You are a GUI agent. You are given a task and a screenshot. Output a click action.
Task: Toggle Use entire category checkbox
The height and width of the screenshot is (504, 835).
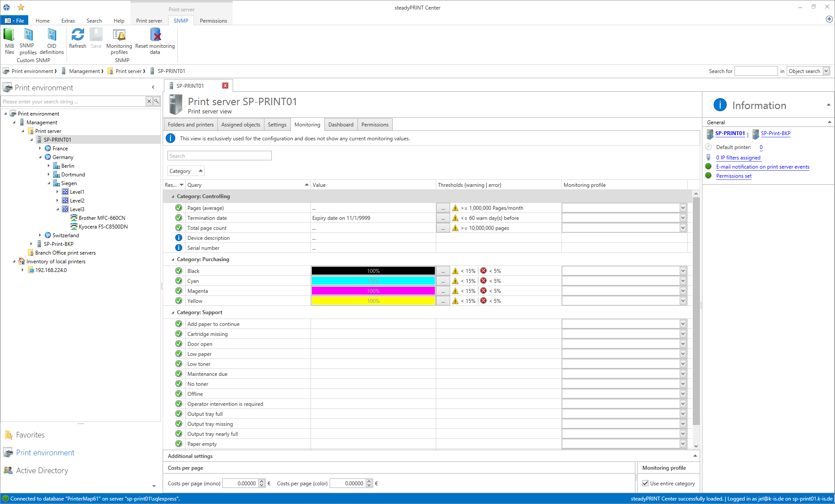point(645,483)
